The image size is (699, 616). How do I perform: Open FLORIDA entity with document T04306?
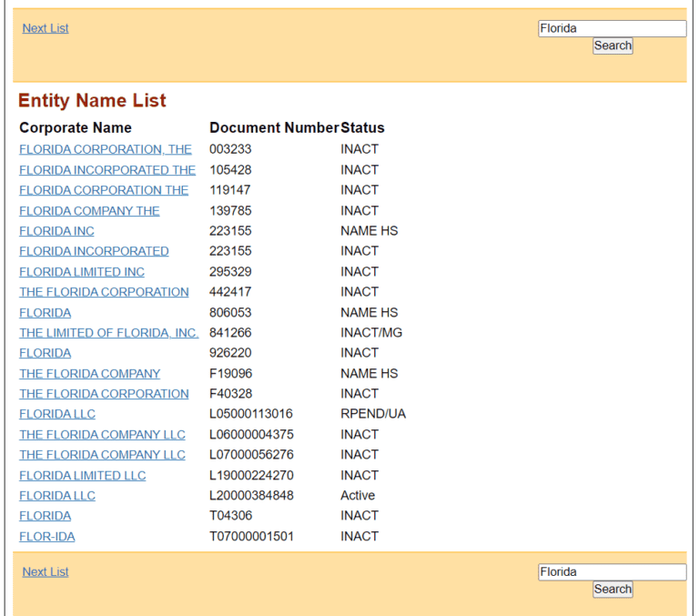45,516
